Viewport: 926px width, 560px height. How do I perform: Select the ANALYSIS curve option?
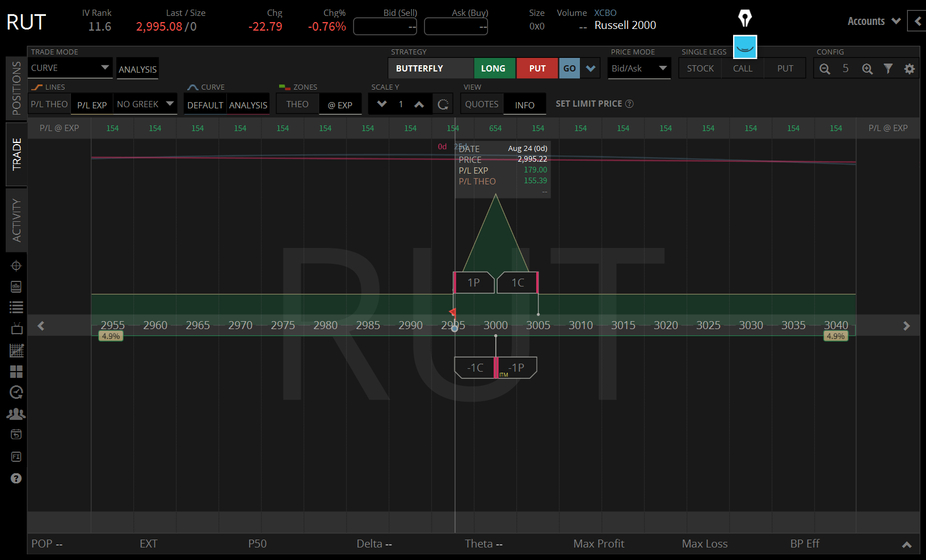(248, 105)
